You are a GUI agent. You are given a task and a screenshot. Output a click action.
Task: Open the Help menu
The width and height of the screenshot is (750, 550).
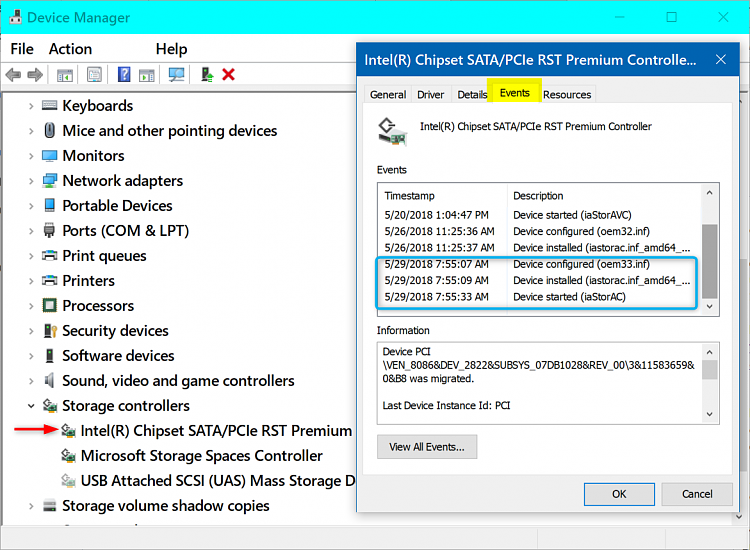point(171,49)
